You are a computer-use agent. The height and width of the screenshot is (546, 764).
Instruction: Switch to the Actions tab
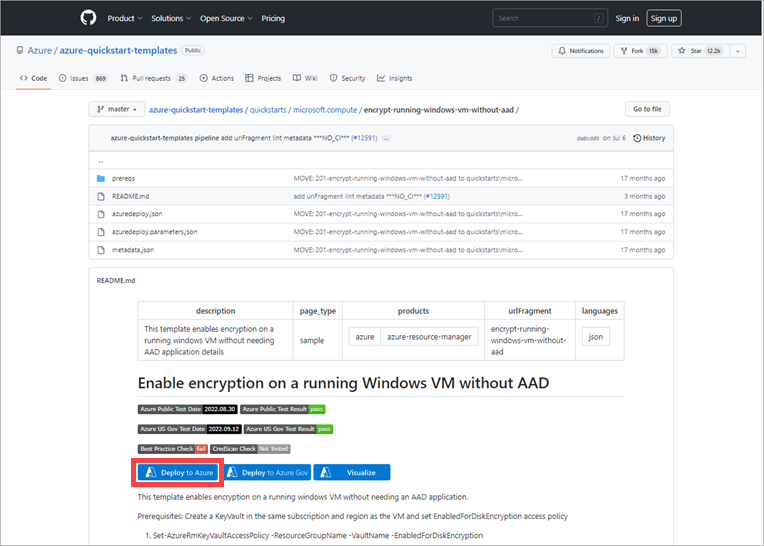(x=217, y=78)
